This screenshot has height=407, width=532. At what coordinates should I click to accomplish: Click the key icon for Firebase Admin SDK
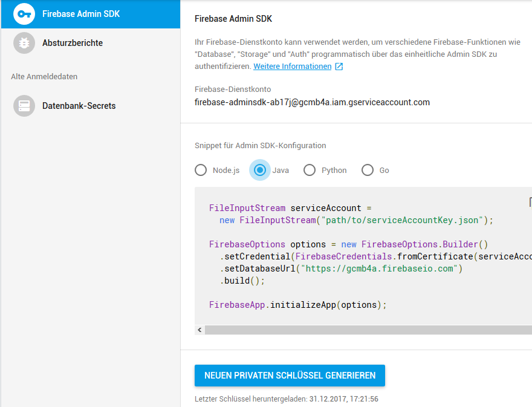pos(24,14)
